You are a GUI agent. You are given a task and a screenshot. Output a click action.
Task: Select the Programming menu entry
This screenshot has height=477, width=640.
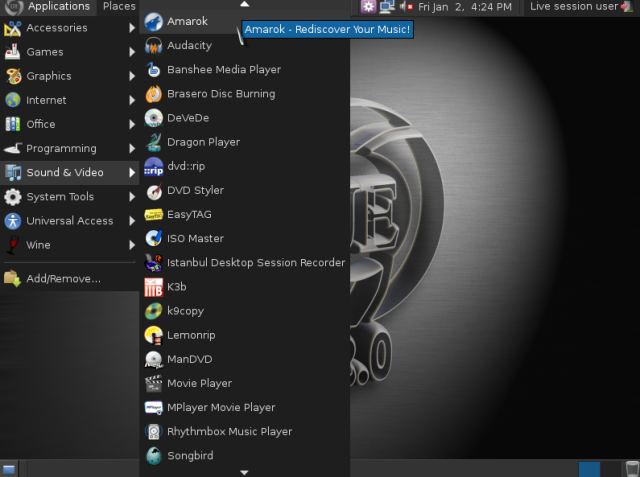[69, 149]
